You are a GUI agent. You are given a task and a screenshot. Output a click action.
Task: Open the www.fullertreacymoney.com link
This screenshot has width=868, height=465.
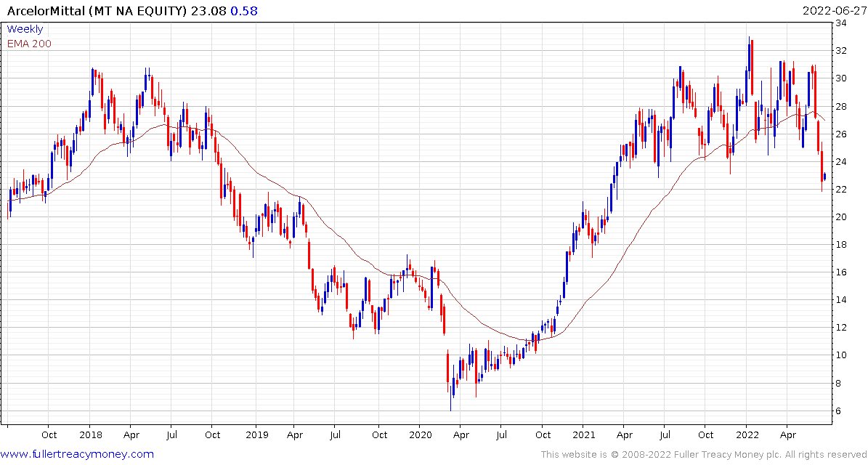click(x=77, y=455)
